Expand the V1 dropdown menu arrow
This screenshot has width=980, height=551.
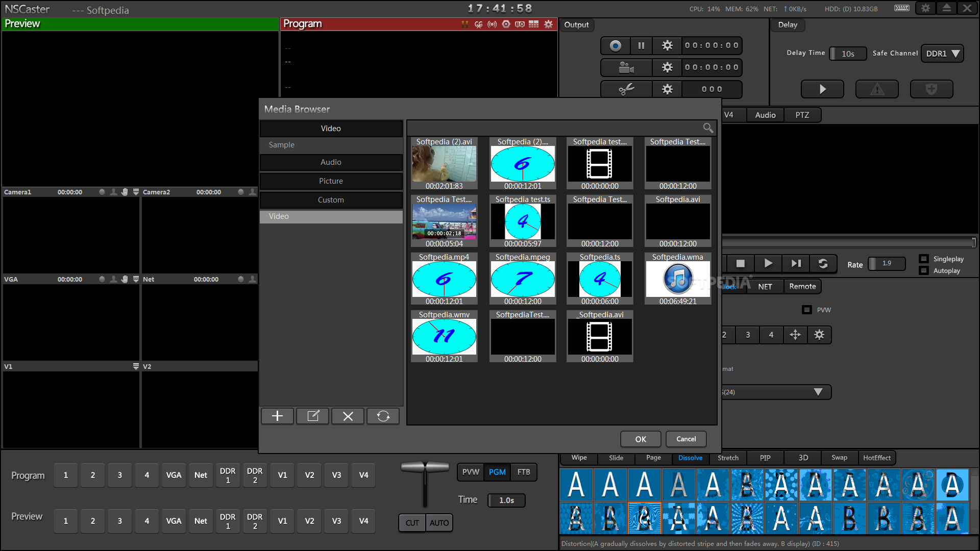pyautogui.click(x=136, y=366)
